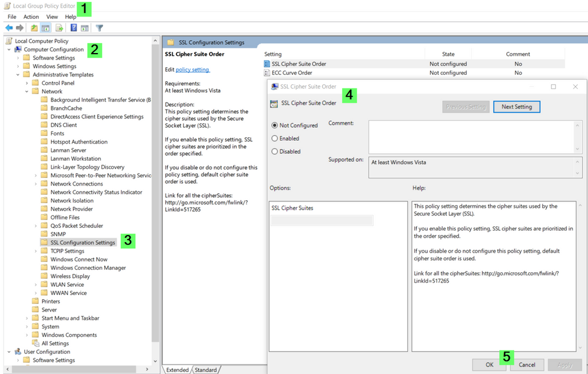Switch to the Standard tab
The image size is (588, 374).
click(206, 369)
